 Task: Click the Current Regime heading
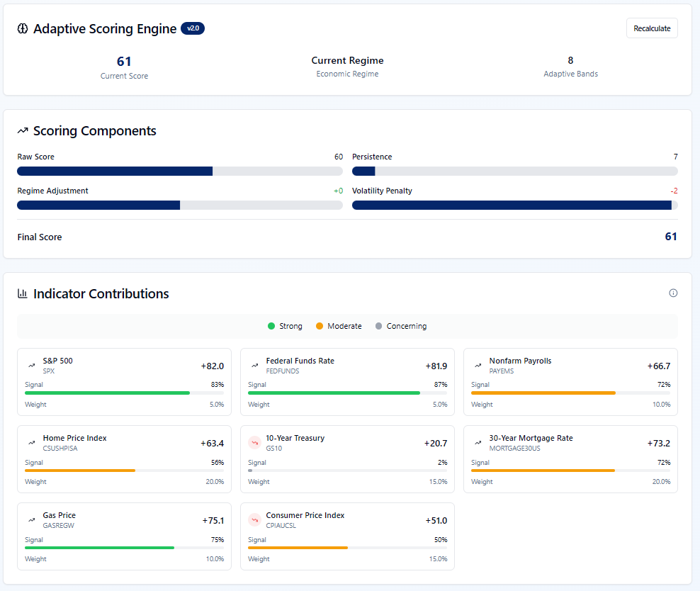(x=347, y=60)
